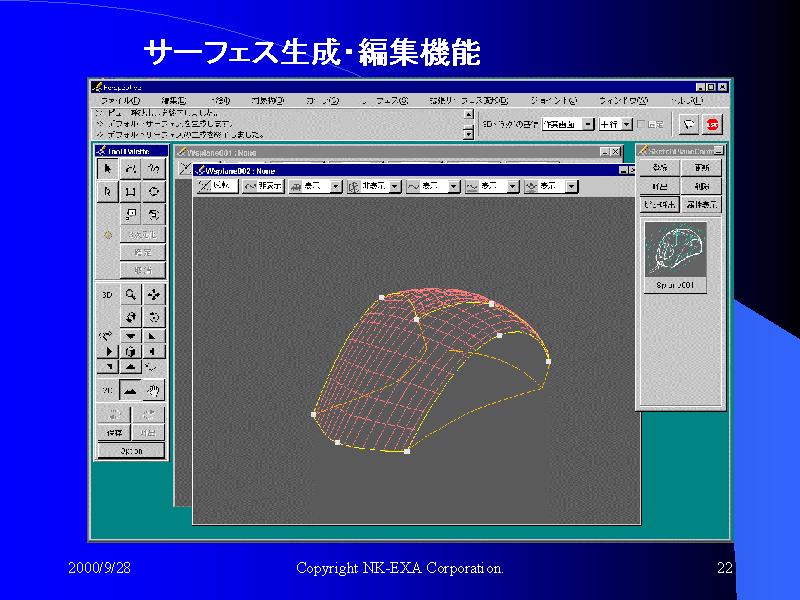Click the downward triangle view button
The width and height of the screenshot is (800, 600).
(131, 336)
